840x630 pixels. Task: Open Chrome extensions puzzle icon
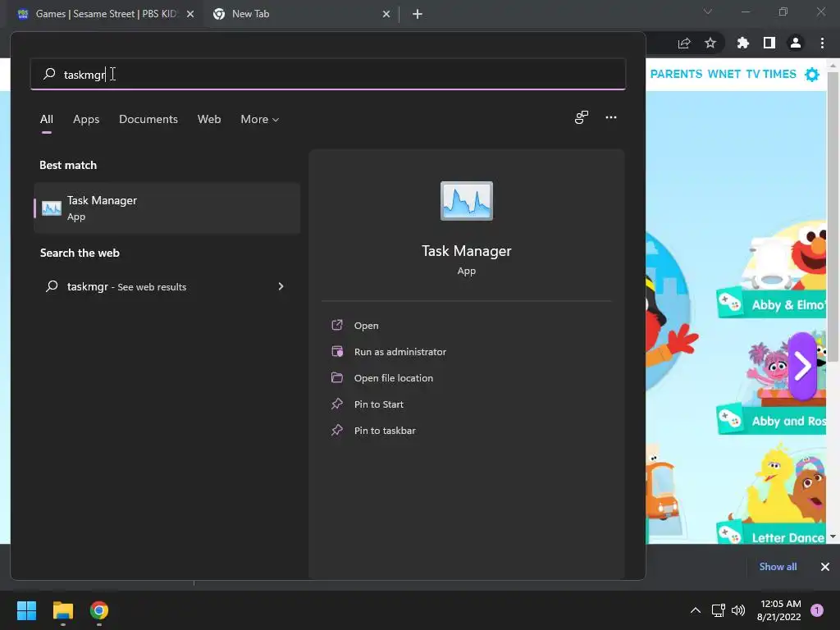(742, 43)
